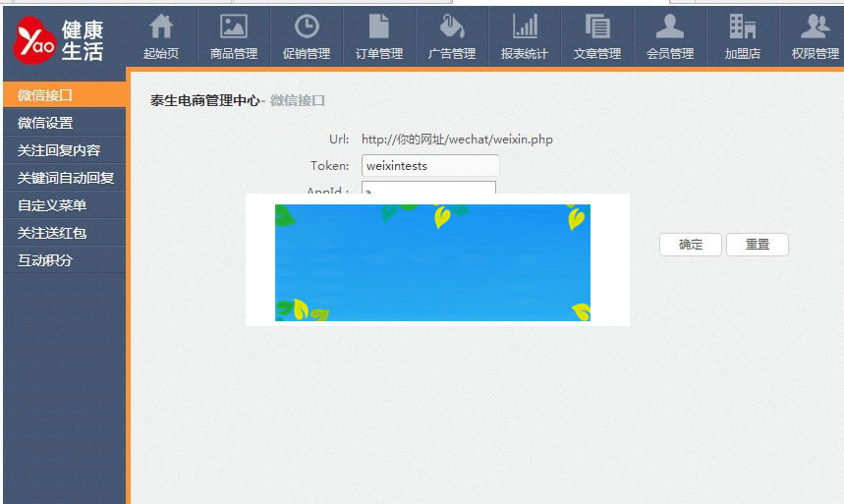Viewport: 844px width, 504px height.
Task: Open 商品管理 picture icon
Action: click(234, 27)
